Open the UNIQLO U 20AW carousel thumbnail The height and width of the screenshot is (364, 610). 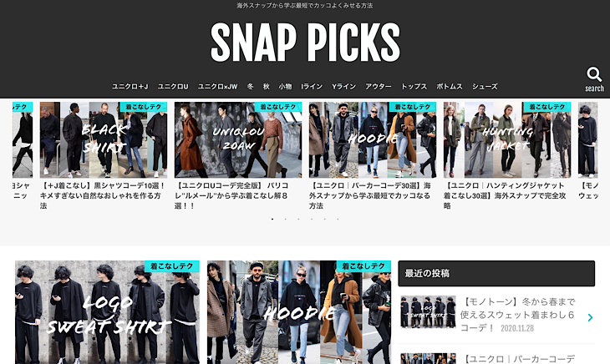pyautogui.click(x=238, y=140)
